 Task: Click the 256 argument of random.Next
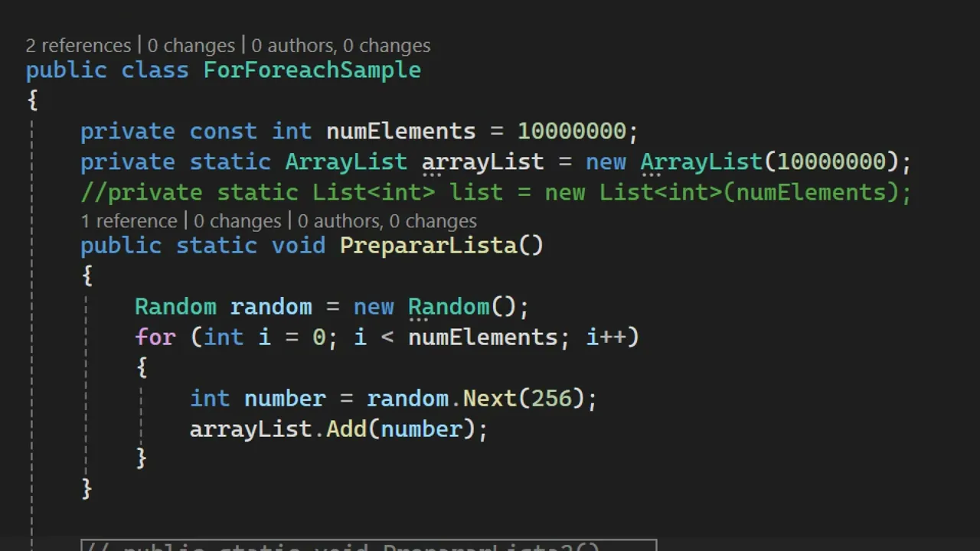551,399
